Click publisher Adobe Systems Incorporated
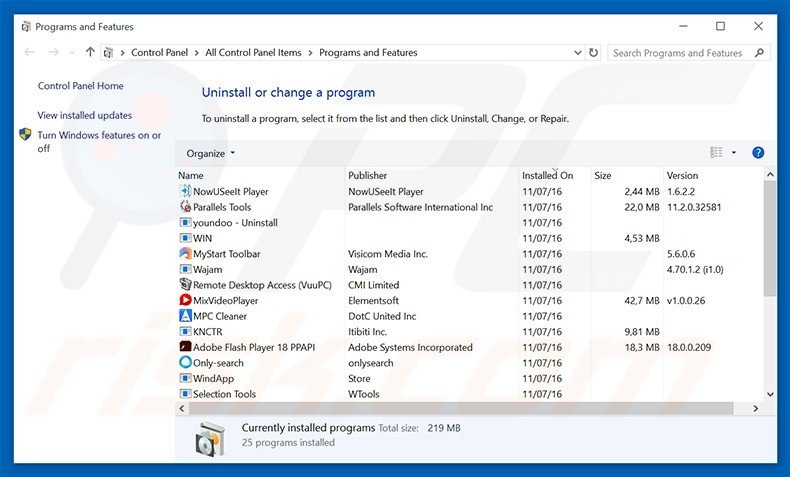Screen dimensions: 790x477 410,347
